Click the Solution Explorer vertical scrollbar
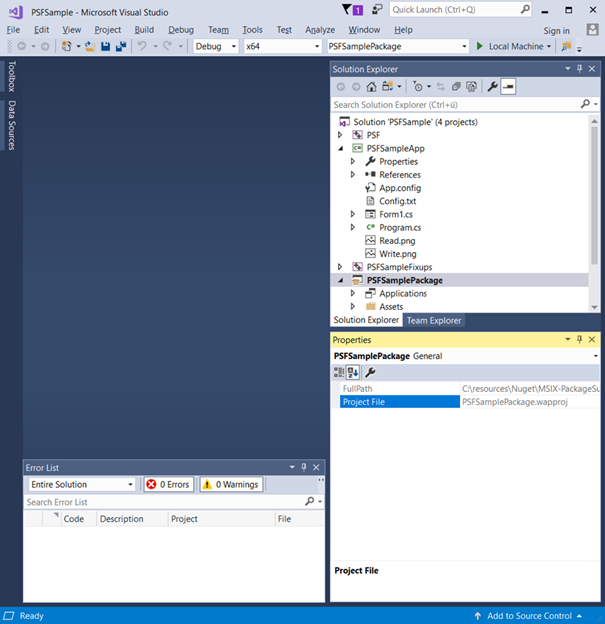 coord(594,195)
